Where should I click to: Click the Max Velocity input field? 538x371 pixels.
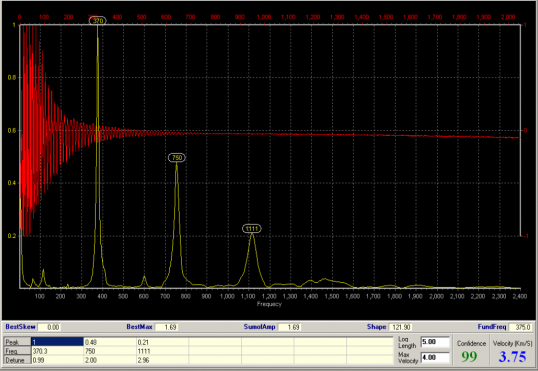click(435, 358)
